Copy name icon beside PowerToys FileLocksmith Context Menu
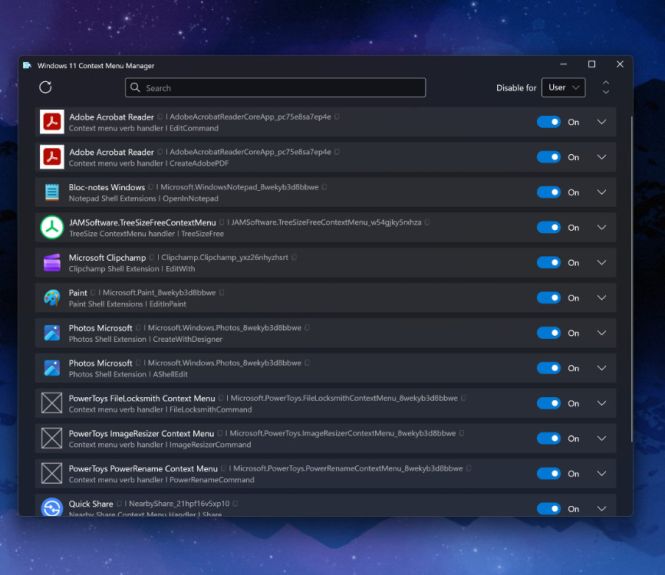 [221, 398]
